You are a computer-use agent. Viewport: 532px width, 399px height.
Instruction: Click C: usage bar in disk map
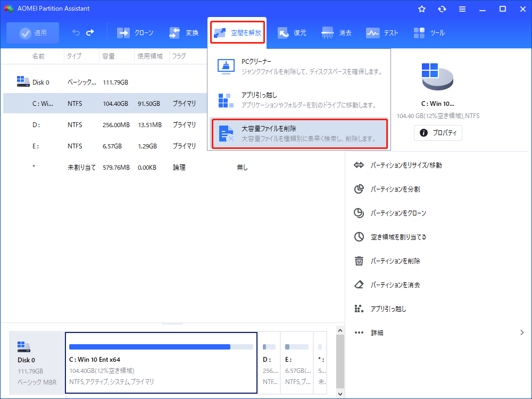point(161,347)
